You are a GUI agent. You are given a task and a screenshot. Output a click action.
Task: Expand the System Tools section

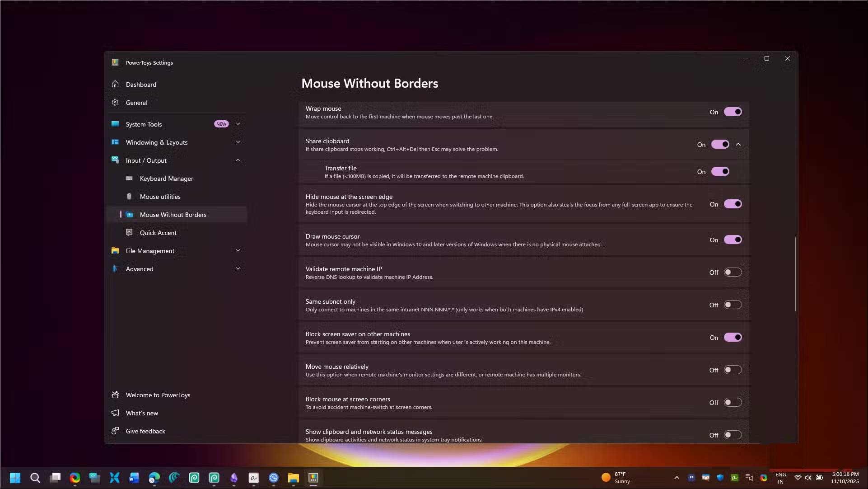(238, 124)
